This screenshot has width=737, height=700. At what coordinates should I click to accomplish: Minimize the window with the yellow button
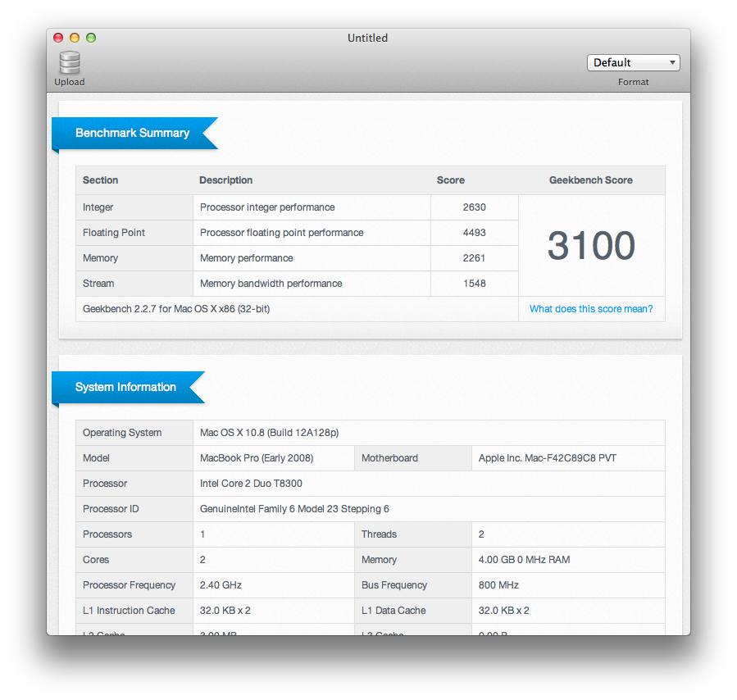click(75, 38)
